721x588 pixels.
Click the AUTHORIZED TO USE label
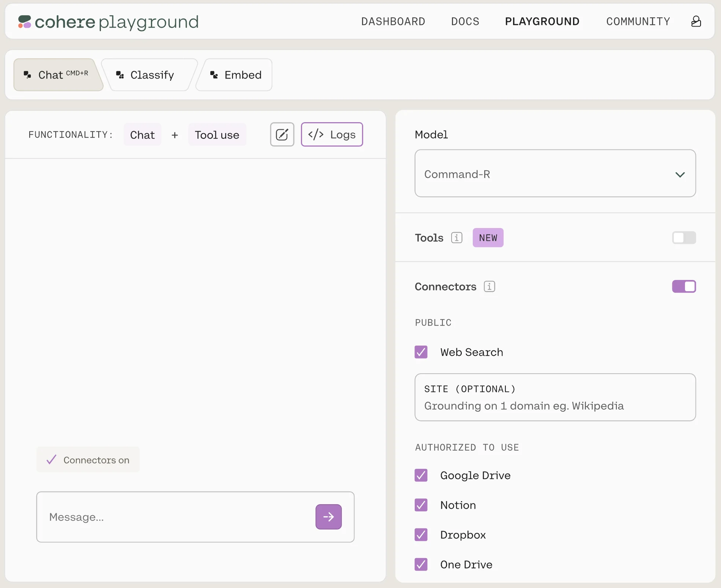[467, 447]
